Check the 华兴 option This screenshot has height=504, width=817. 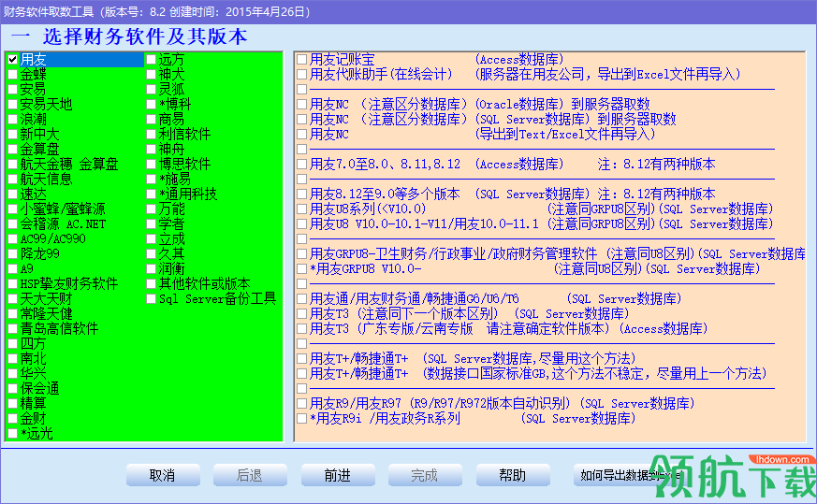pyautogui.click(x=13, y=374)
